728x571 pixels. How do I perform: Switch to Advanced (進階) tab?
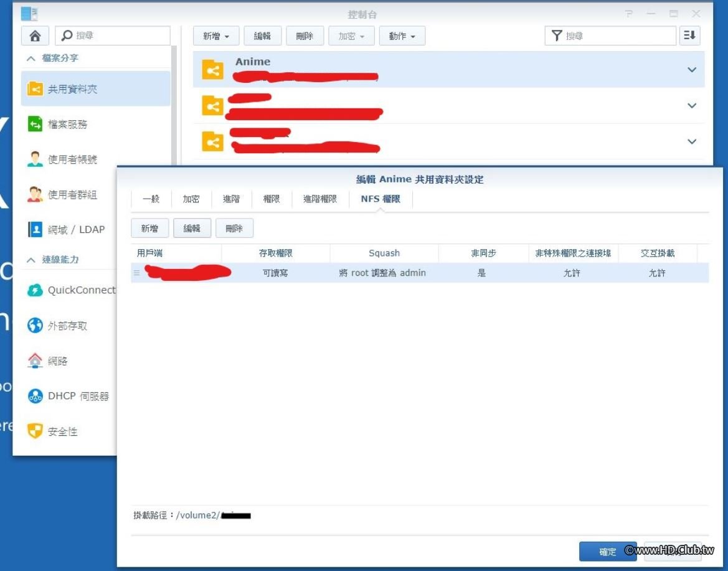(231, 199)
